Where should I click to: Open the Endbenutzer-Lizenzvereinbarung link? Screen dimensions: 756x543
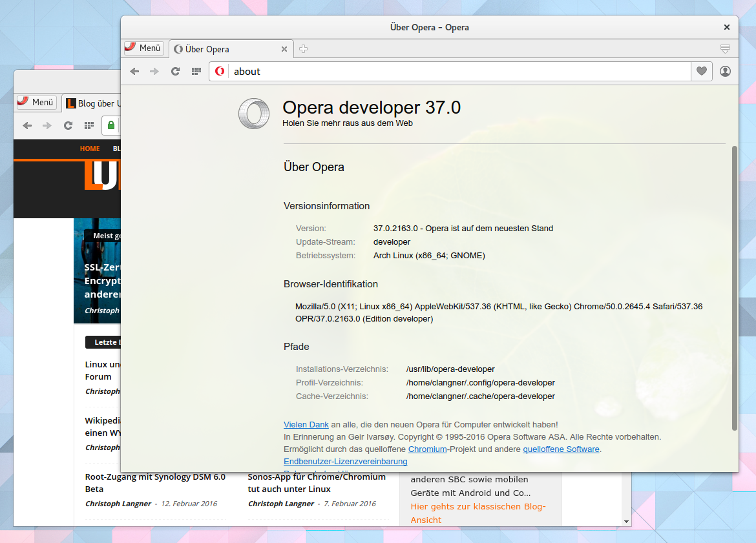coord(345,461)
